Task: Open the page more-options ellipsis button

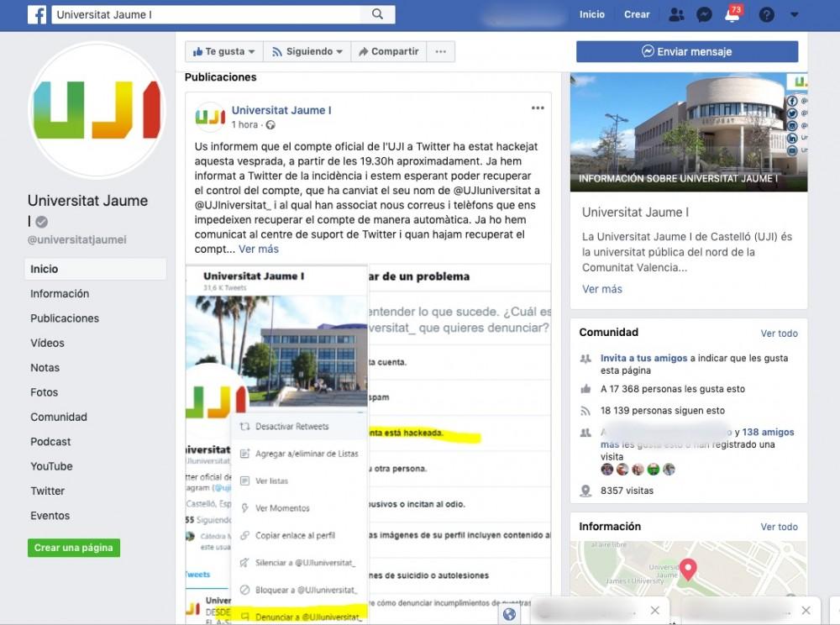Action: tap(440, 51)
